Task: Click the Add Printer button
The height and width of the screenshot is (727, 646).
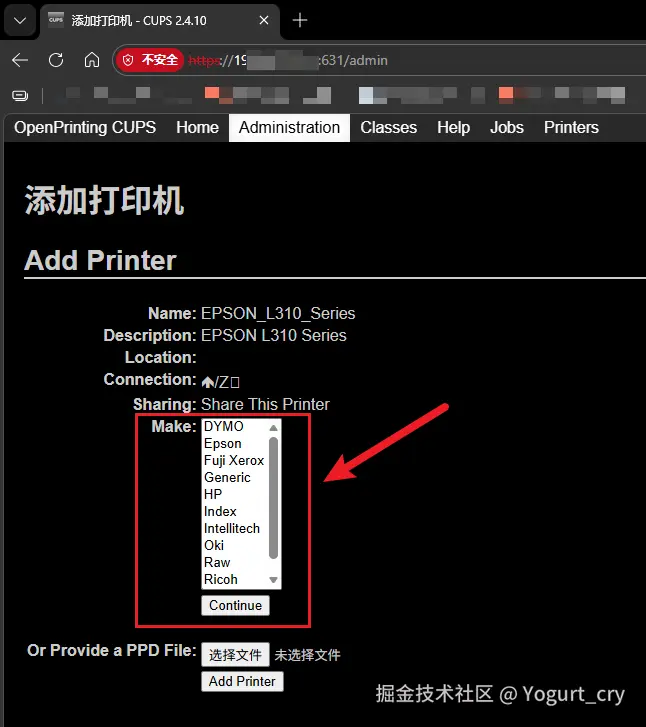Action: [242, 681]
